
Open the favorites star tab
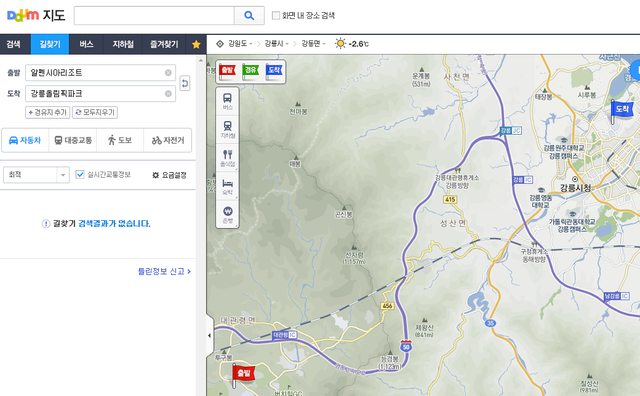tap(196, 44)
